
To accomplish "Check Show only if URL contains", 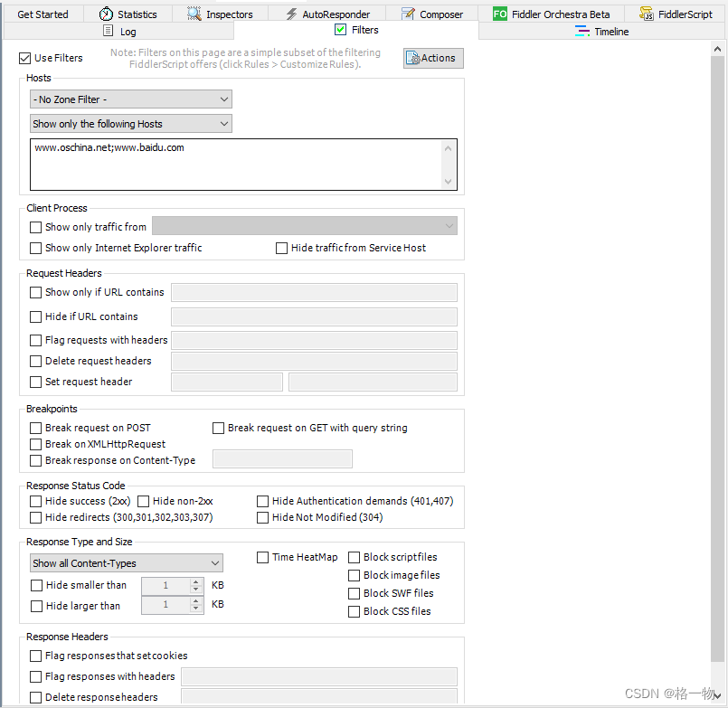I will pos(35,292).
